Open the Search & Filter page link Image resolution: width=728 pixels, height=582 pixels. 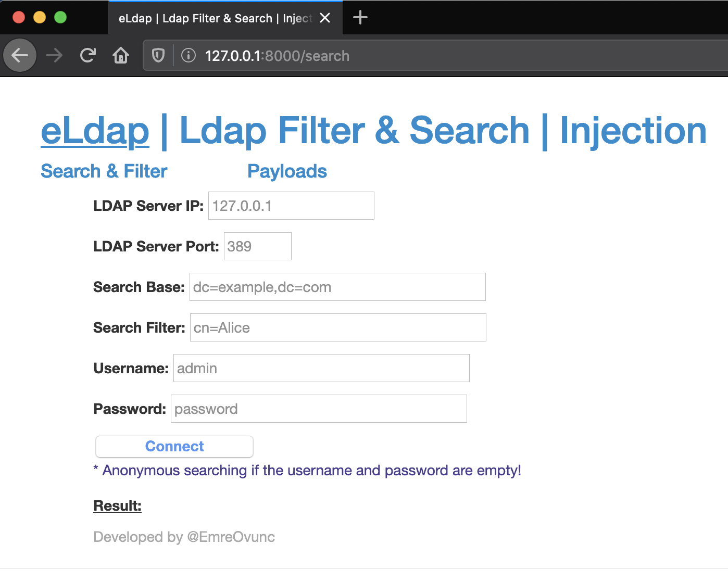(x=104, y=171)
